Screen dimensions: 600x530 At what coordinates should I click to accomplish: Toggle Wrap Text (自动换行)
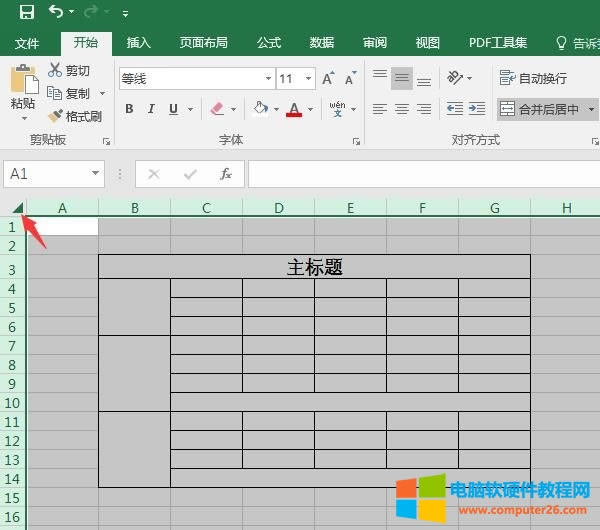[534, 78]
